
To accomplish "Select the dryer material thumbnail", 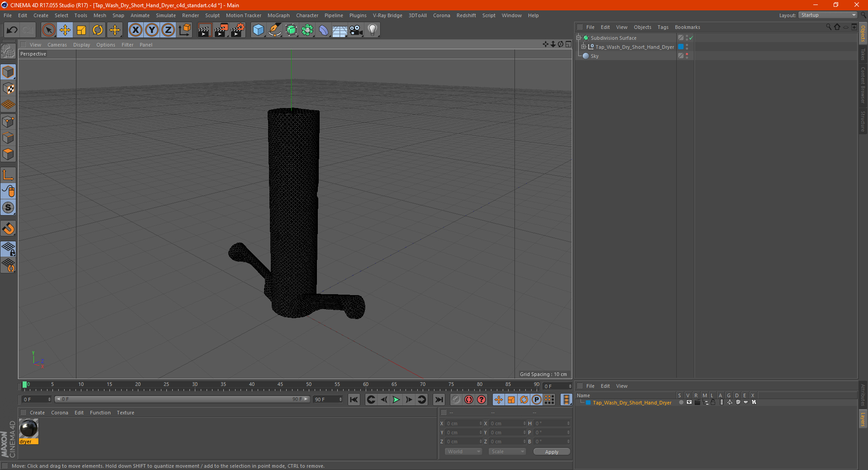I will tap(28, 428).
